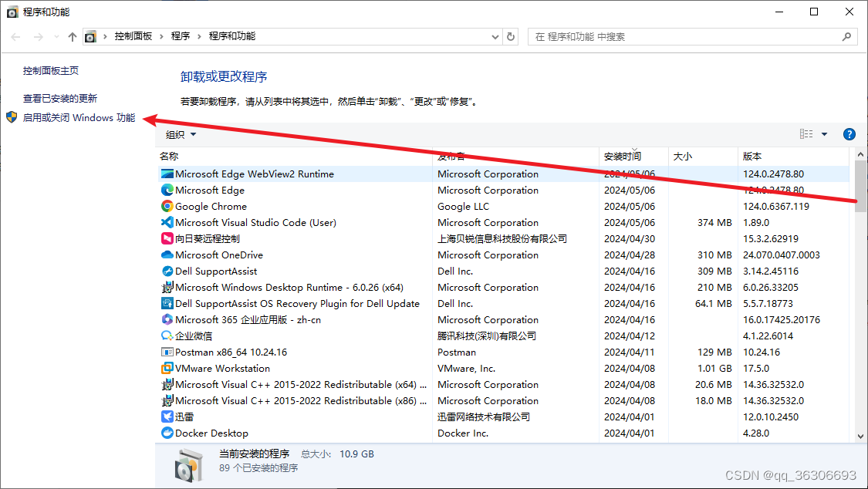Click the 374 MB size cell
Image resolution: width=868 pixels, height=489 pixels.
pos(714,222)
